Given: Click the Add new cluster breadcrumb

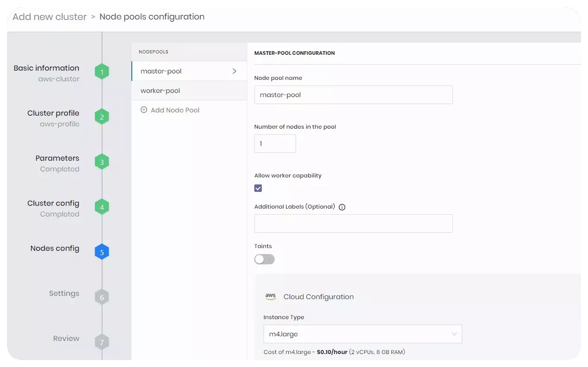Looking at the screenshot, I should click(x=50, y=17).
